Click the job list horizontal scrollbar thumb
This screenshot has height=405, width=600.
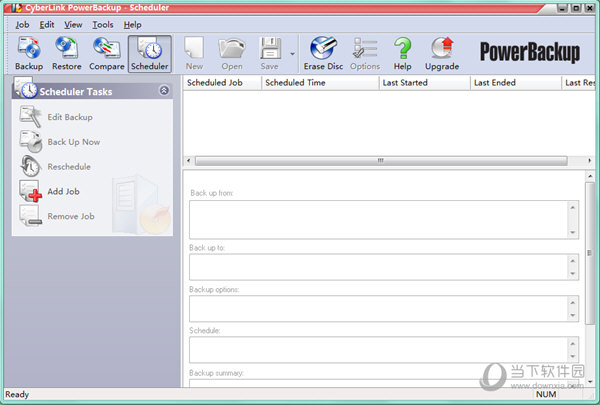(381, 161)
